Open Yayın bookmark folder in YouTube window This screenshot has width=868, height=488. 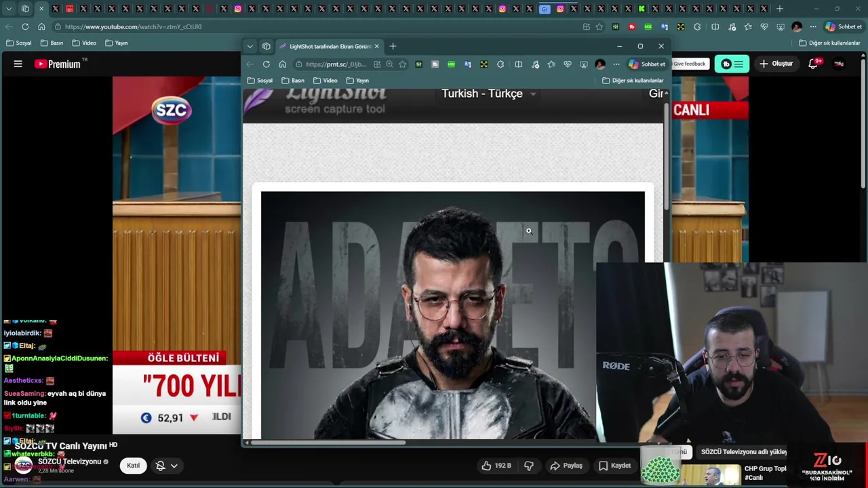tap(117, 43)
